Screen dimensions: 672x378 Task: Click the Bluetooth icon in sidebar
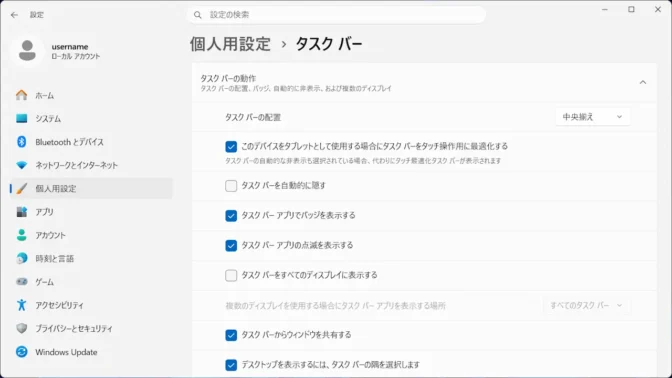click(x=21, y=142)
